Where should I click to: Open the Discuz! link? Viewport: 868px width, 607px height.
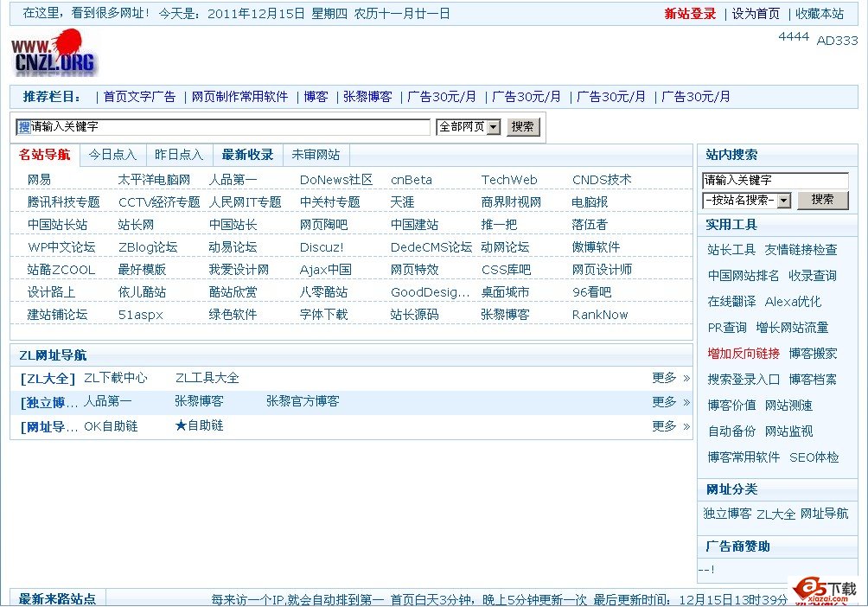pyautogui.click(x=322, y=247)
